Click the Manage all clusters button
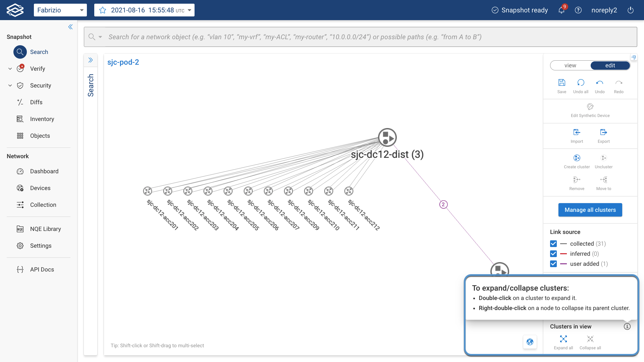This screenshot has width=644, height=362. pos(590,210)
